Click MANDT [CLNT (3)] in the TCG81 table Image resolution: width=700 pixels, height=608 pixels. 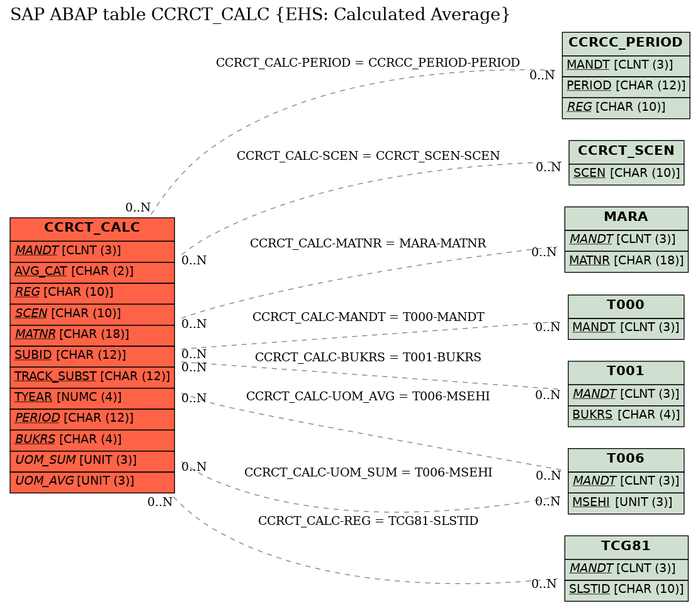626,569
